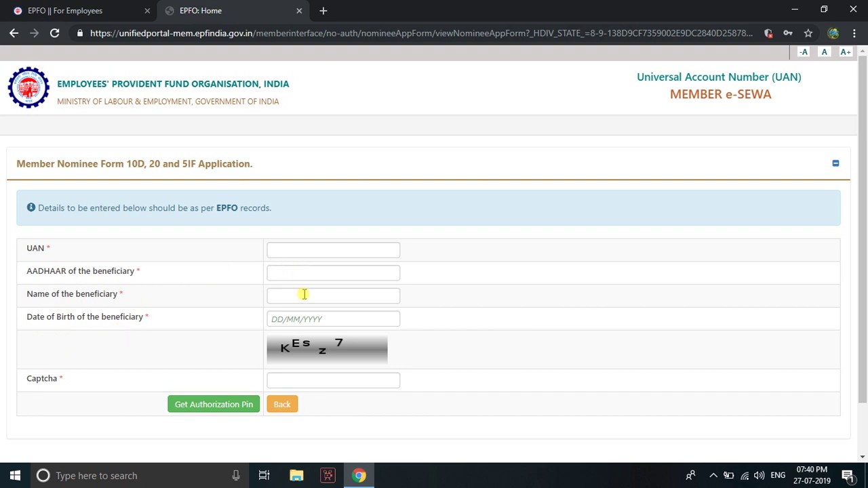Switch to EPFO || For Employees tab

80,11
